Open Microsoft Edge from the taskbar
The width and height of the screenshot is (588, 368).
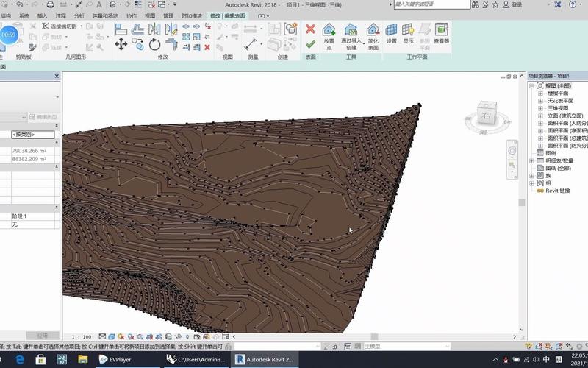[20, 359]
